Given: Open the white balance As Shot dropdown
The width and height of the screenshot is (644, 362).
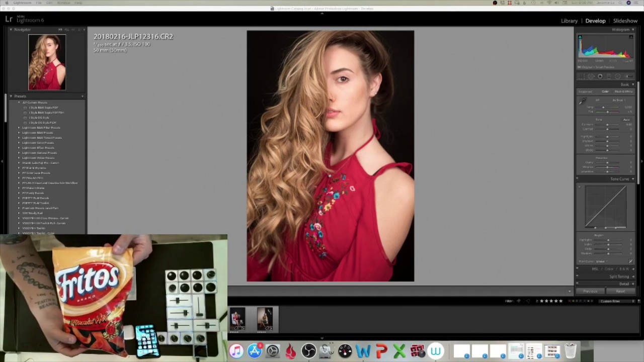Looking at the screenshot, I should point(619,100).
